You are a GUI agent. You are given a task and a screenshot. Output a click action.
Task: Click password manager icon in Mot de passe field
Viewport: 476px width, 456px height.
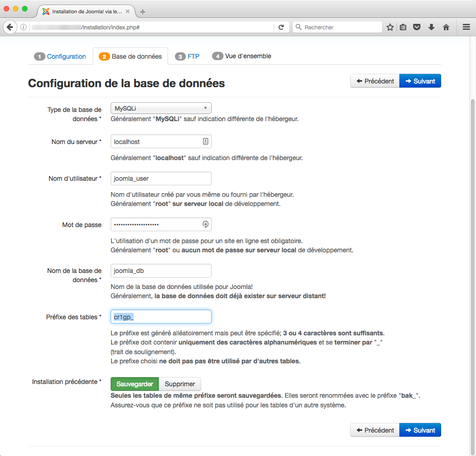206,224
